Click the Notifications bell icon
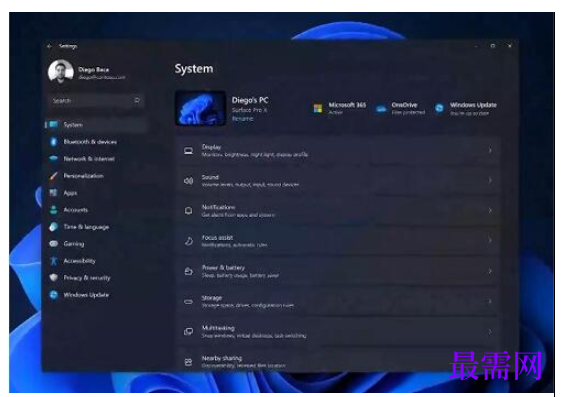 (x=189, y=211)
